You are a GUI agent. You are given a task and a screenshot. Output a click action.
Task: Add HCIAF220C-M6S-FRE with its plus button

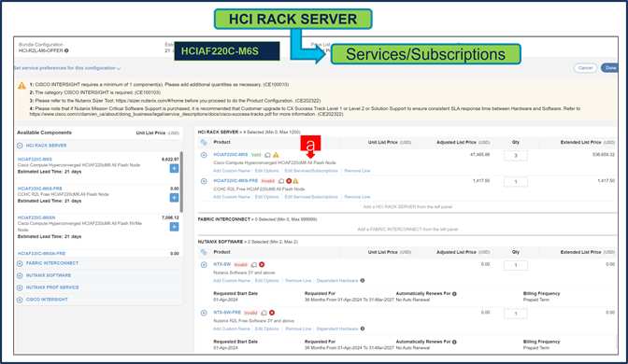pos(174,198)
